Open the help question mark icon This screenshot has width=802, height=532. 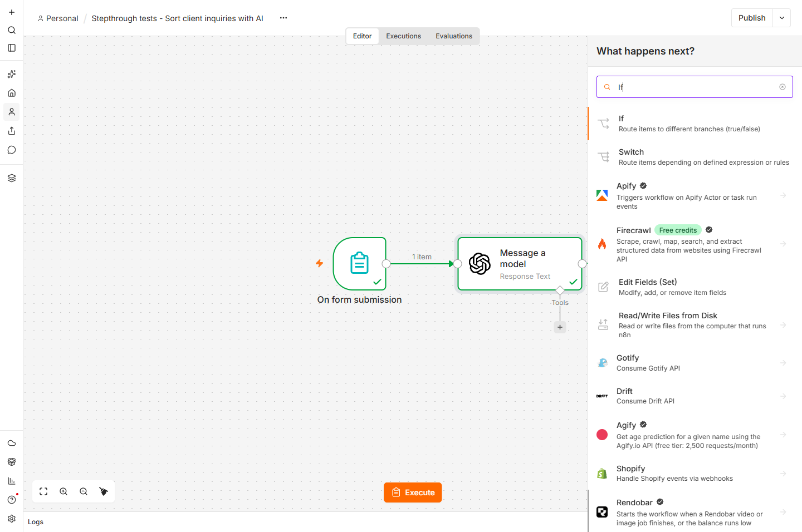(12, 500)
